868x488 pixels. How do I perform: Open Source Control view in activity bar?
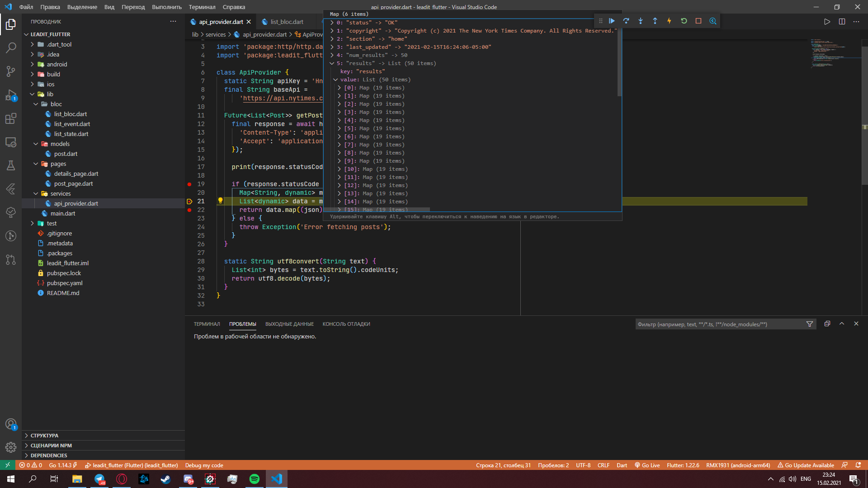(11, 71)
